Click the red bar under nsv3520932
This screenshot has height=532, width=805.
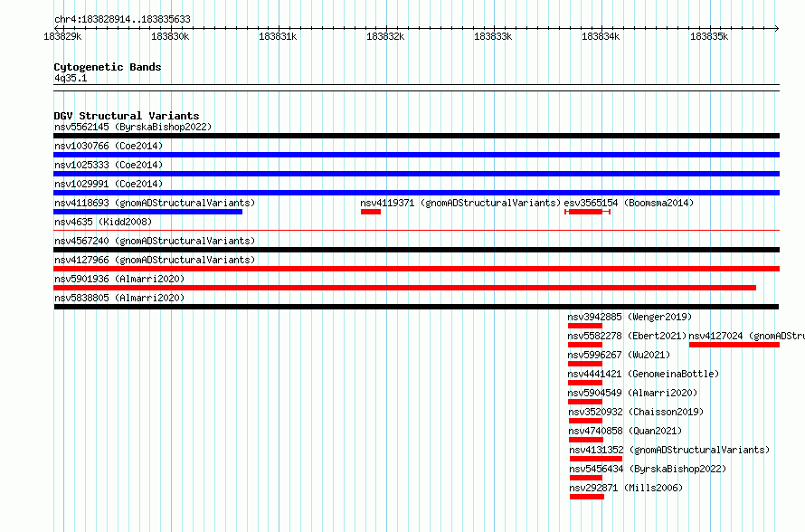[586, 421]
